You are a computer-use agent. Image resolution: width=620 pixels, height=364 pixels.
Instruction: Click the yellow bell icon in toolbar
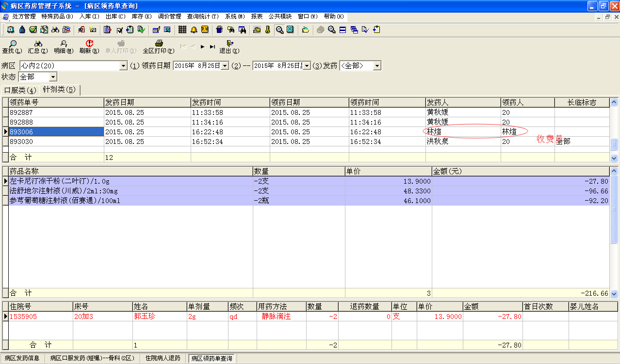point(194,30)
